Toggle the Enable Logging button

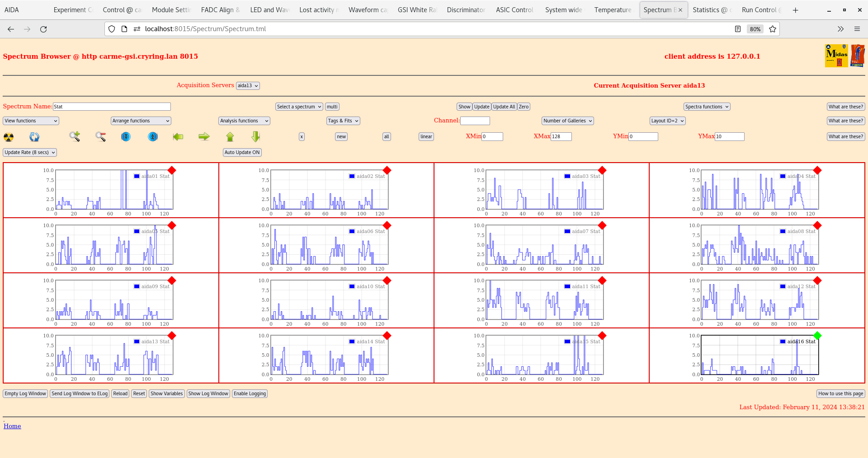250,393
